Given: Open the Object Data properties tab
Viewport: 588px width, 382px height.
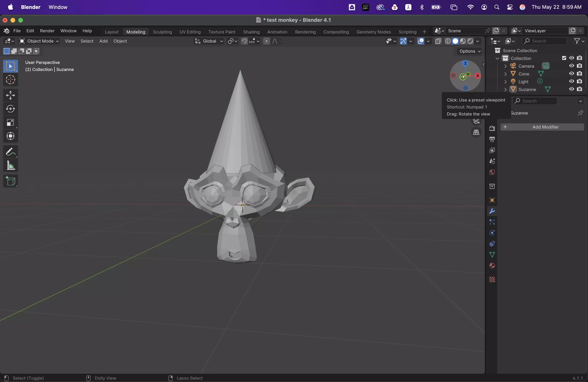Looking at the screenshot, I should point(492,255).
